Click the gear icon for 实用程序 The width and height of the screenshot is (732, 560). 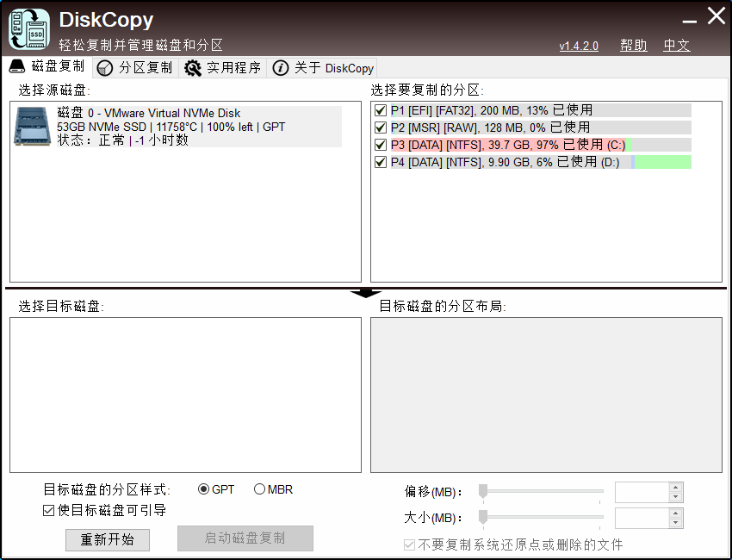(193, 68)
